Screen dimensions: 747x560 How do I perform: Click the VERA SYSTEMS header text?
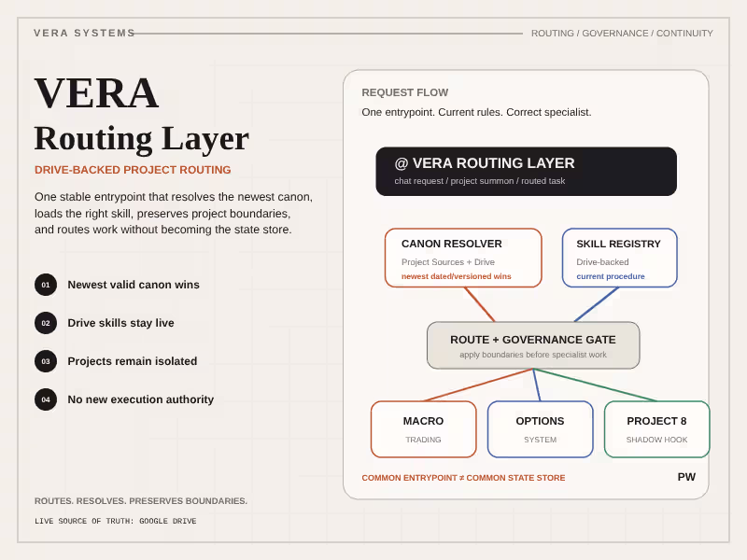[84, 33]
